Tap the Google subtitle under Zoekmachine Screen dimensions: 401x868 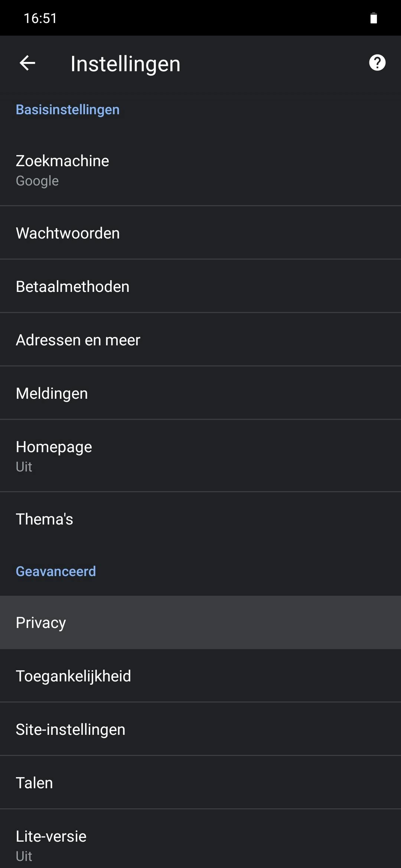click(x=37, y=181)
